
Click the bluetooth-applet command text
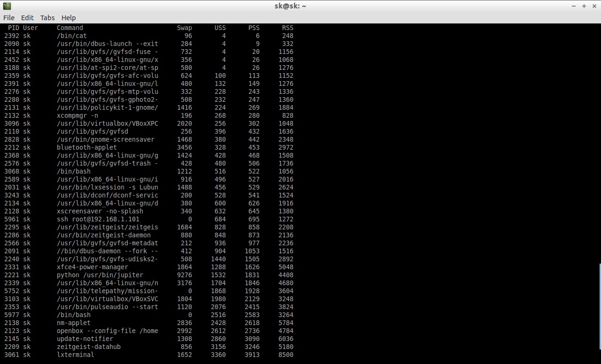coord(87,147)
